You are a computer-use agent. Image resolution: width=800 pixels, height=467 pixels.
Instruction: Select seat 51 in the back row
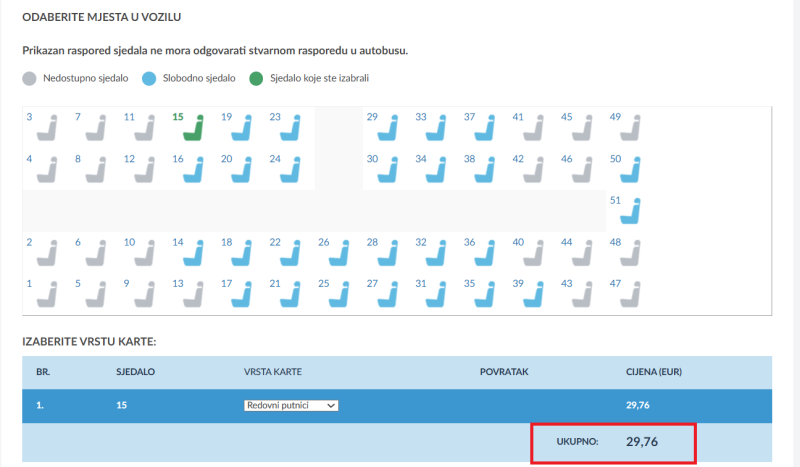(630, 212)
